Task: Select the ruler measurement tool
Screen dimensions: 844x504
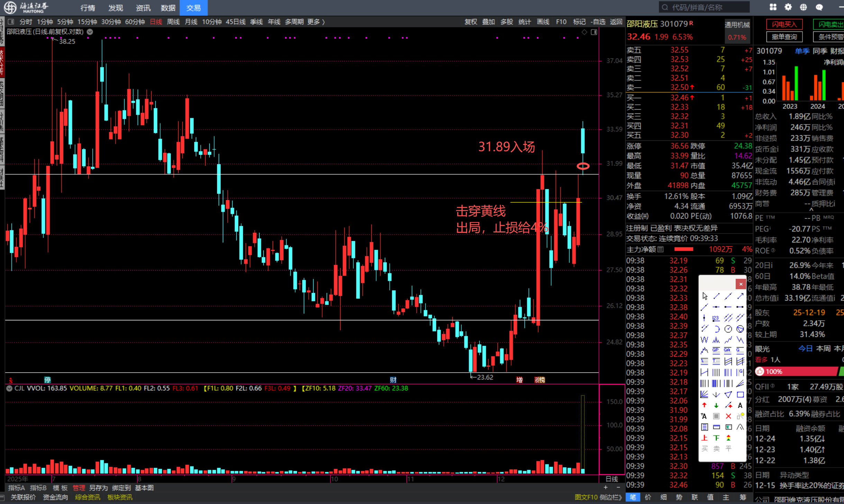Action: (x=716, y=427)
